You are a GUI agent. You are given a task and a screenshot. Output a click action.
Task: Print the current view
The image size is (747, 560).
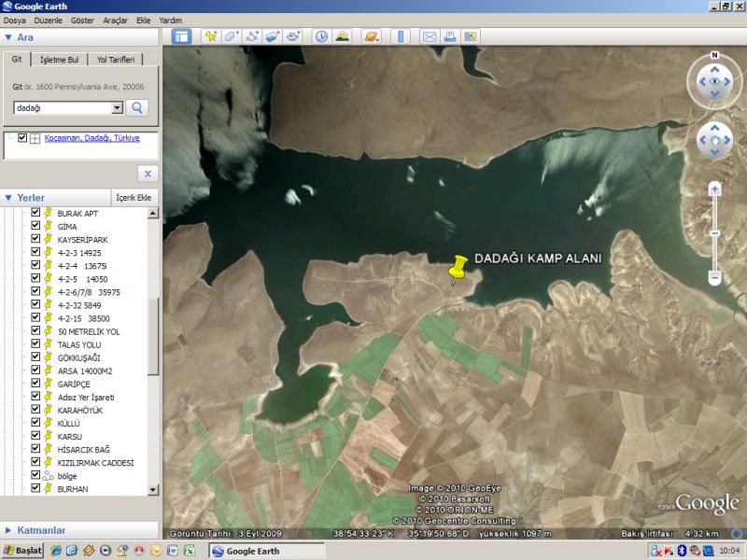tap(450, 36)
